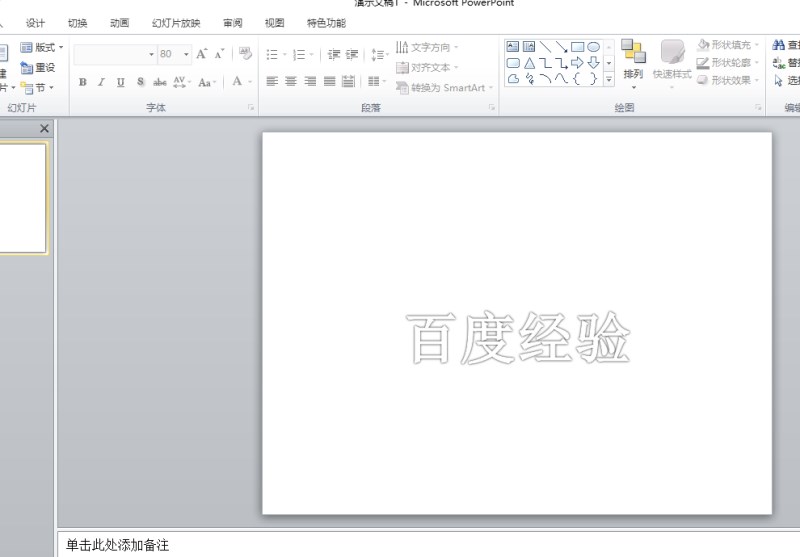Click the bullets list icon

pos(272,55)
